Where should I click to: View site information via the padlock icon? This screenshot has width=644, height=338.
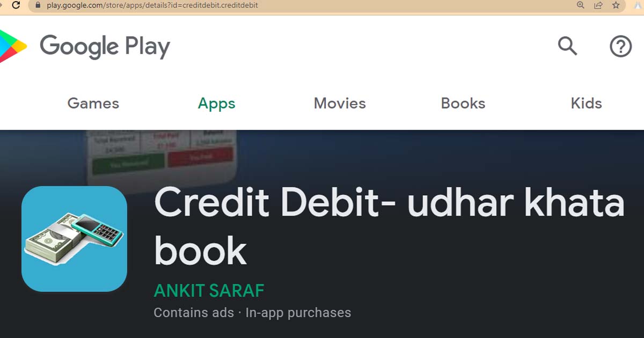[x=38, y=5]
